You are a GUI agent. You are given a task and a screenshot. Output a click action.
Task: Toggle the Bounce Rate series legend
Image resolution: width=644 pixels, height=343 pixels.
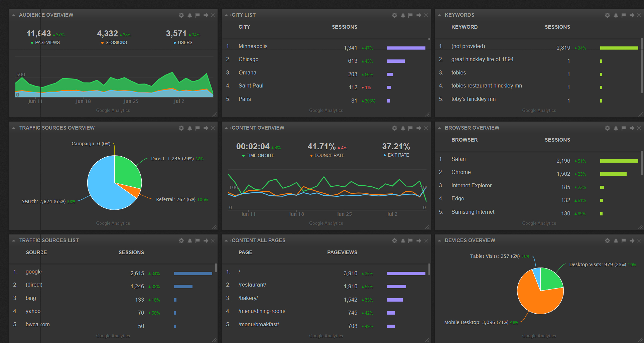329,156
